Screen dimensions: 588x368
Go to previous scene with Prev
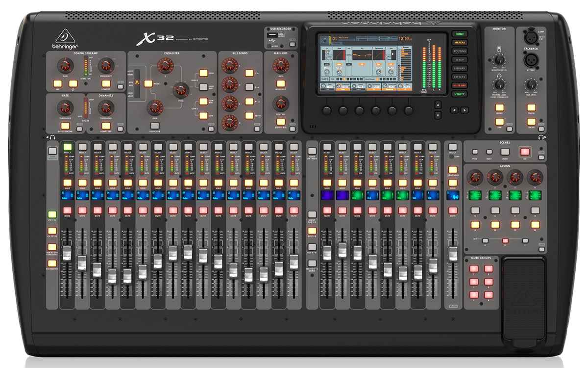click(x=475, y=152)
